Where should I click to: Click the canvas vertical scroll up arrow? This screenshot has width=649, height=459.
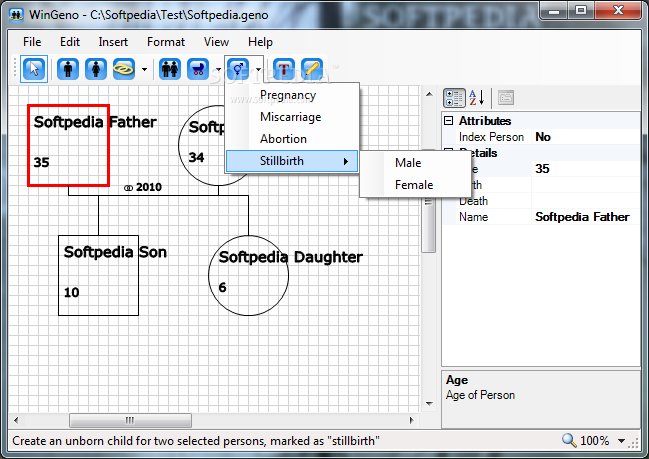(429, 94)
